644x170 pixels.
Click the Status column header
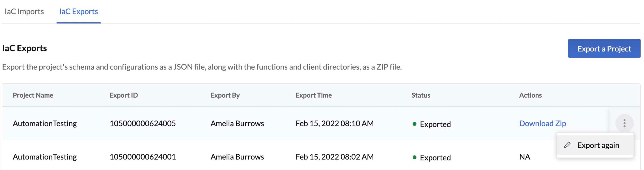[421, 95]
